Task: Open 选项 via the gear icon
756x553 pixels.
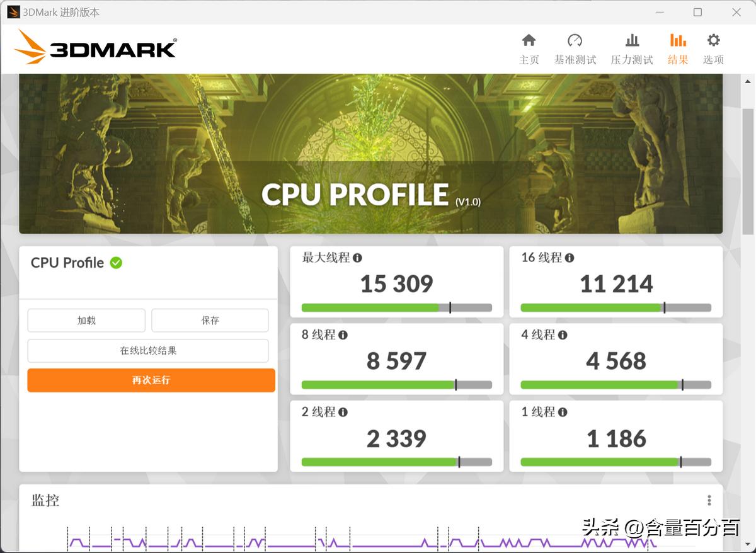Action: click(x=713, y=40)
